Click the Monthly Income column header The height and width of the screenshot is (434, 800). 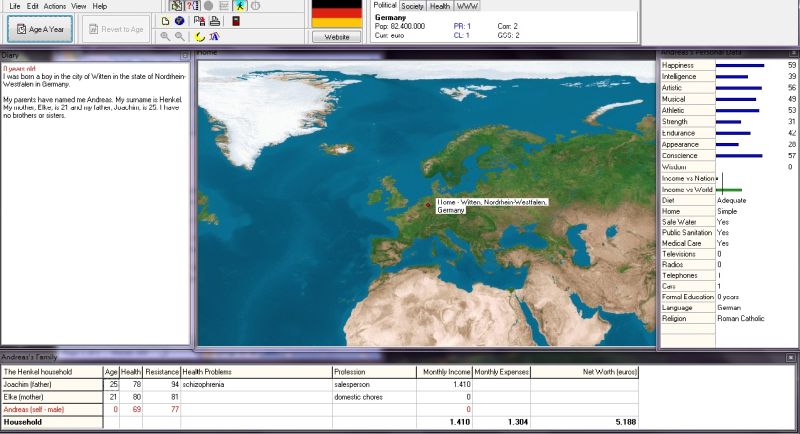(x=444, y=372)
